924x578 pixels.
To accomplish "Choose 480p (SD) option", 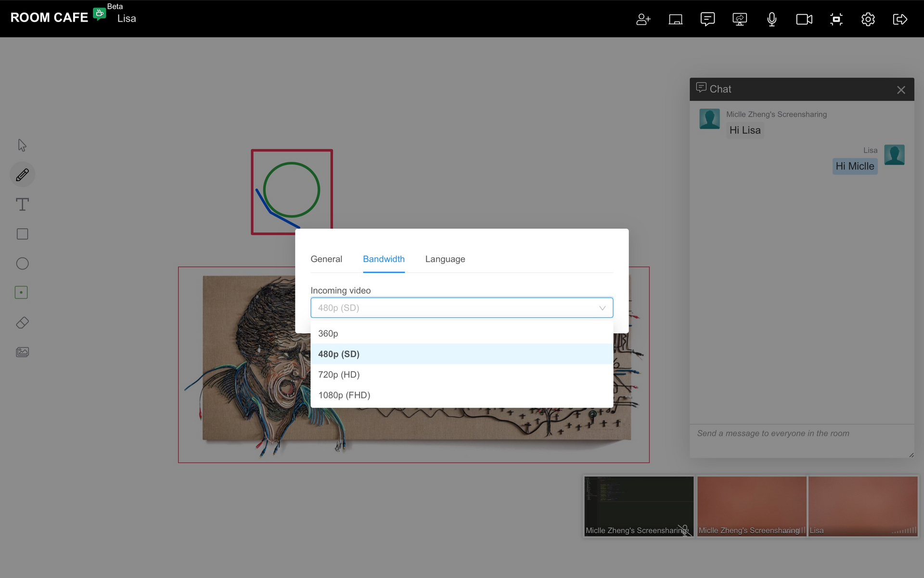I will pyautogui.click(x=462, y=354).
